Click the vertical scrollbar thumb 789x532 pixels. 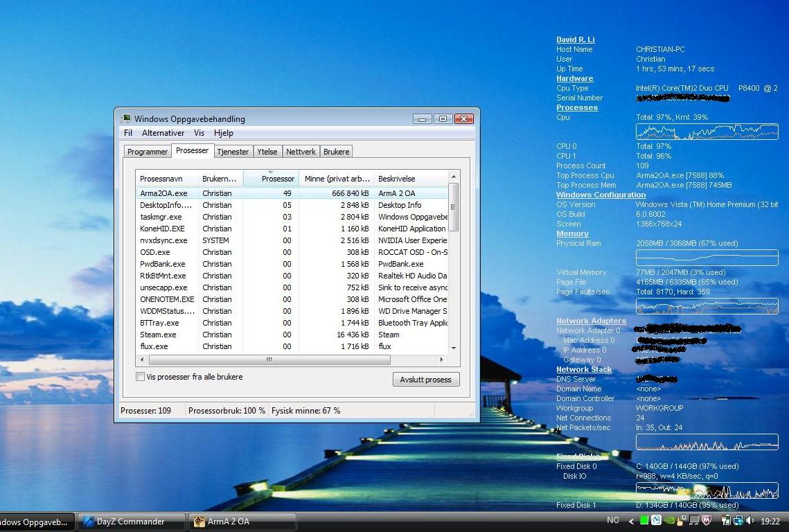point(453,207)
